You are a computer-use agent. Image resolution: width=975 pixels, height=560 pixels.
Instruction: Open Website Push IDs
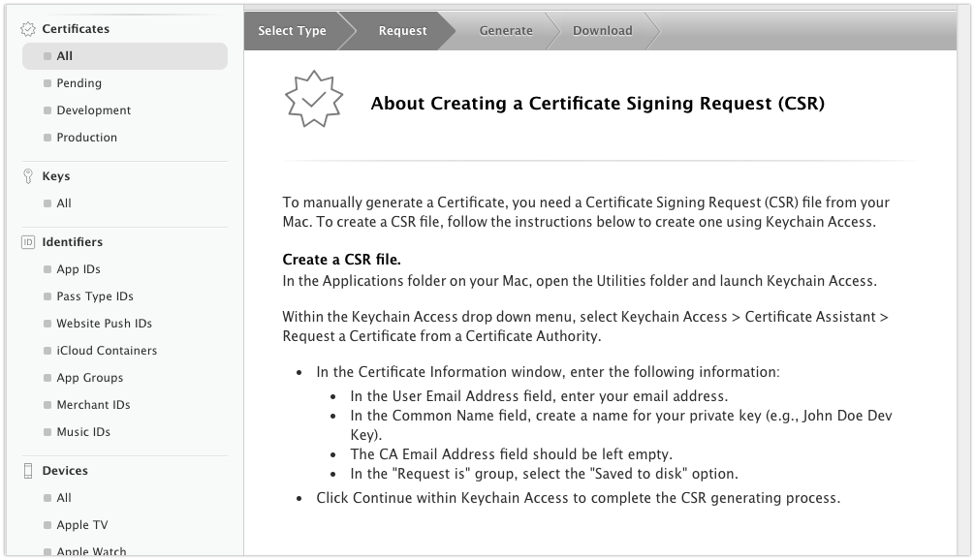105,324
